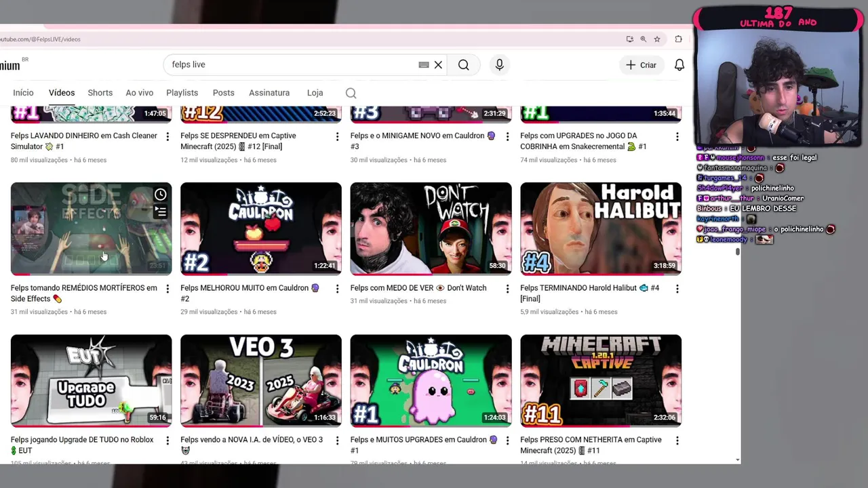Viewport: 868px width, 488px height.
Task: Open options menu for Captive Minecraft #12 video
Action: click(x=337, y=136)
